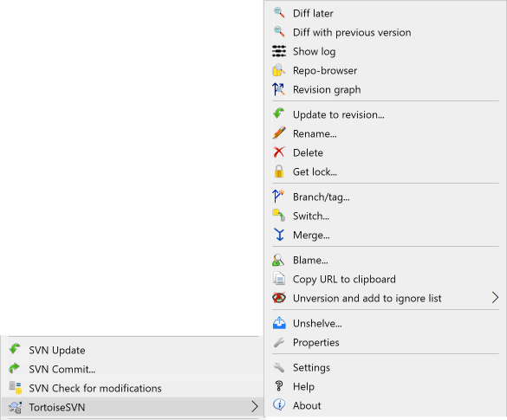Image resolution: width=507 pixels, height=420 pixels.
Task: Choose the Unshelve... entry
Action: [386, 323]
